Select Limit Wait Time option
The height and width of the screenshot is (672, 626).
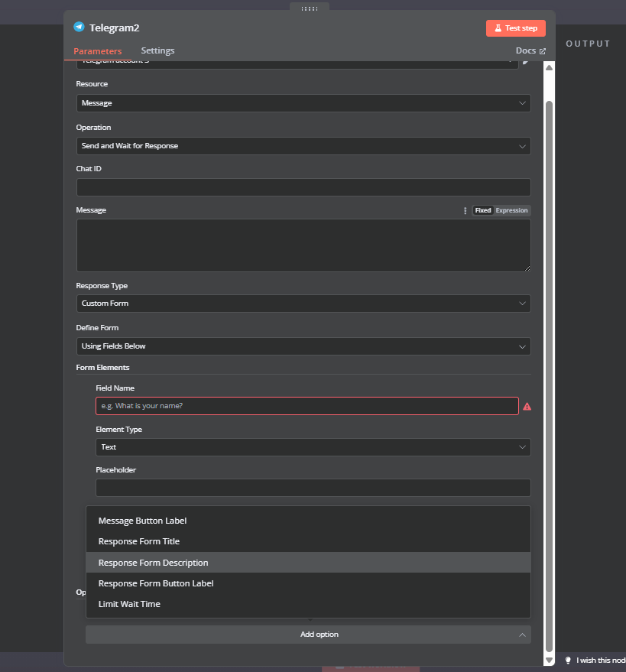point(308,604)
